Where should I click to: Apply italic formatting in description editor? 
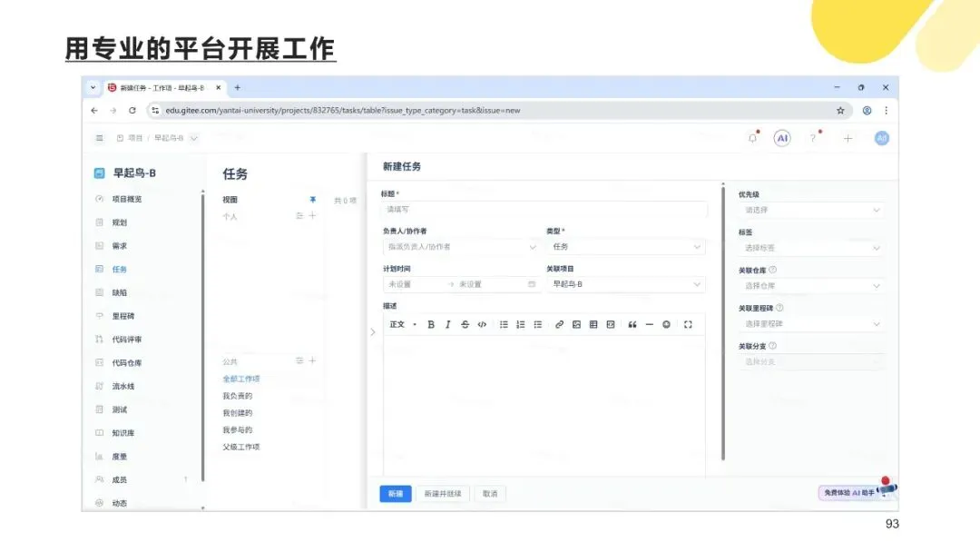click(447, 324)
